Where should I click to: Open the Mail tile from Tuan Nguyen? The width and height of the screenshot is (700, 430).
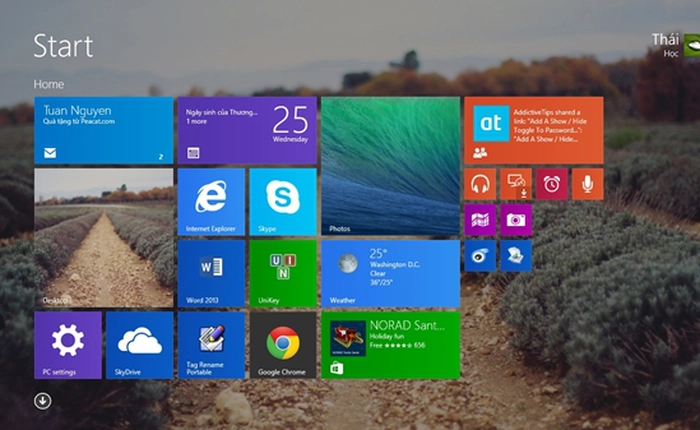[104, 130]
